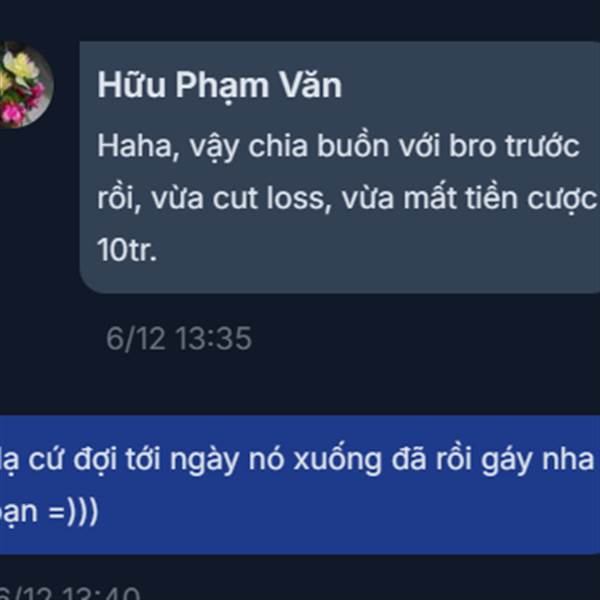Screen dimensions: 600x600
Task: Click the "=)))" emoticon in the blue message
Action: [x=73, y=512]
